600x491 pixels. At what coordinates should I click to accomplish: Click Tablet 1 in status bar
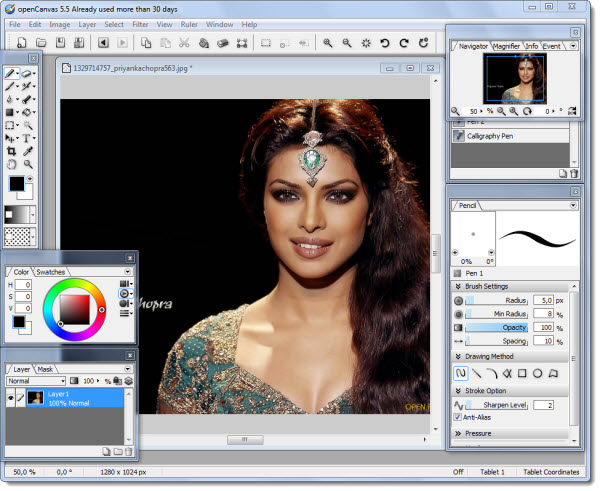click(x=492, y=472)
